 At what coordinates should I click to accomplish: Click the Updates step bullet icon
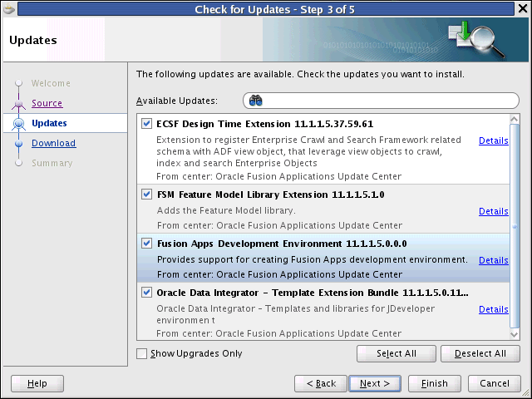click(x=18, y=124)
